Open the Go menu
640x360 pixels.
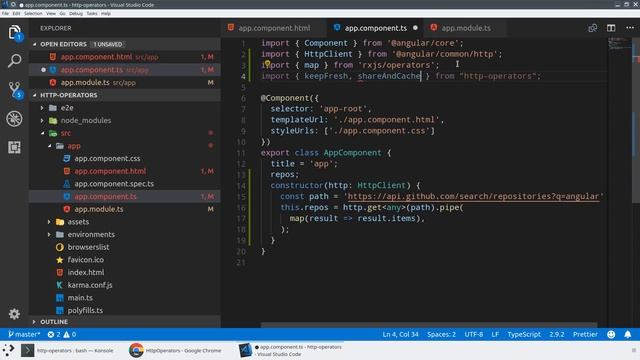tap(62, 13)
